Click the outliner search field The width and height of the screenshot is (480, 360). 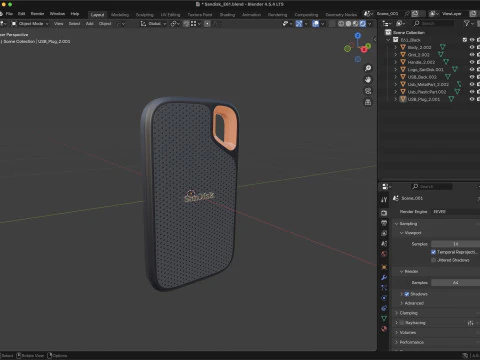click(433, 23)
